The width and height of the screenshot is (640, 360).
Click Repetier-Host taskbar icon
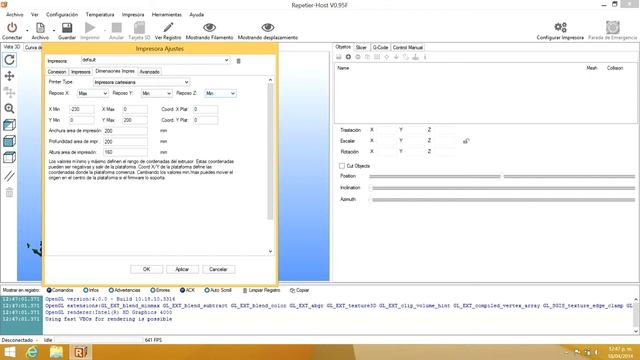[x=80, y=352]
